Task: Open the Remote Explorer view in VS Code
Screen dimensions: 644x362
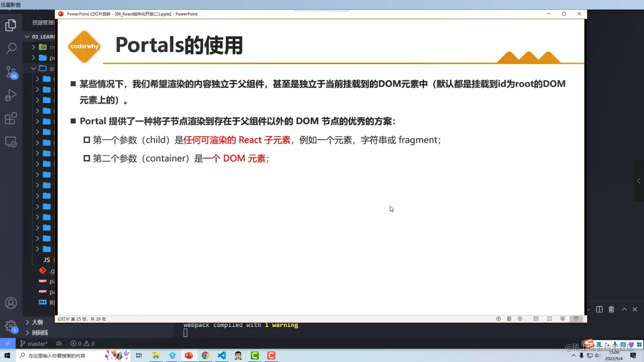Action: 11,142
